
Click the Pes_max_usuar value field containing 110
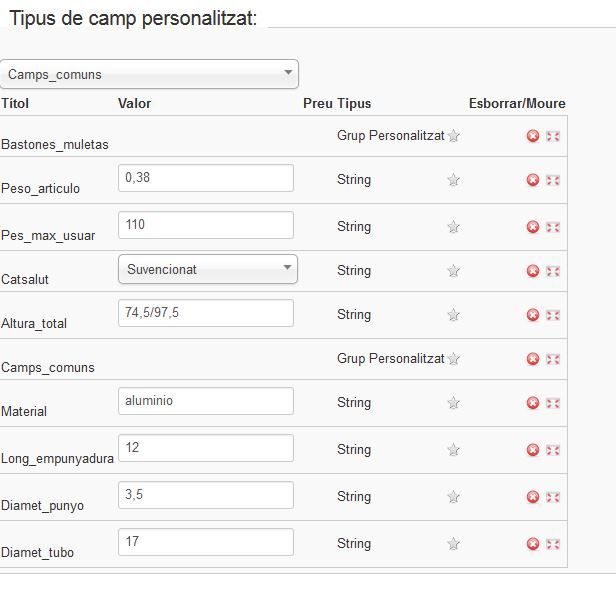[206, 225]
